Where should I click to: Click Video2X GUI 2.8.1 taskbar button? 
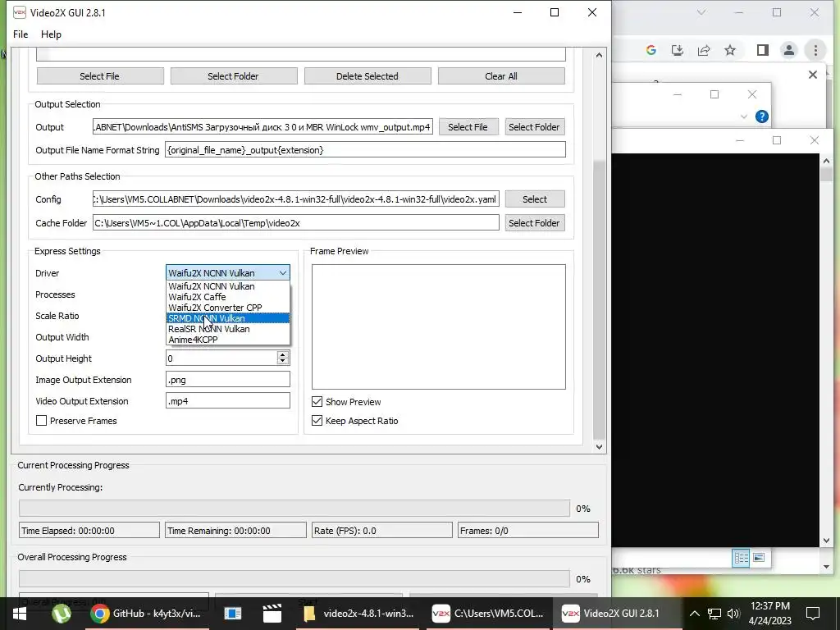point(616,614)
